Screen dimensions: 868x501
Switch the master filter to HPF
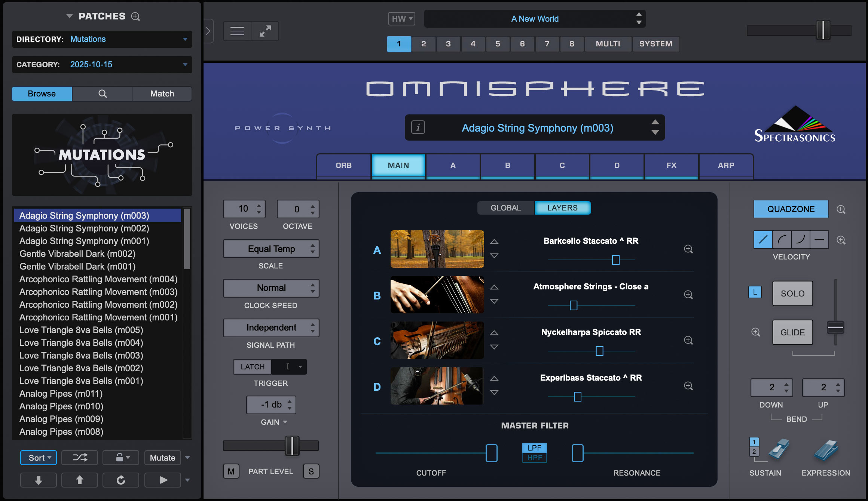(x=535, y=457)
